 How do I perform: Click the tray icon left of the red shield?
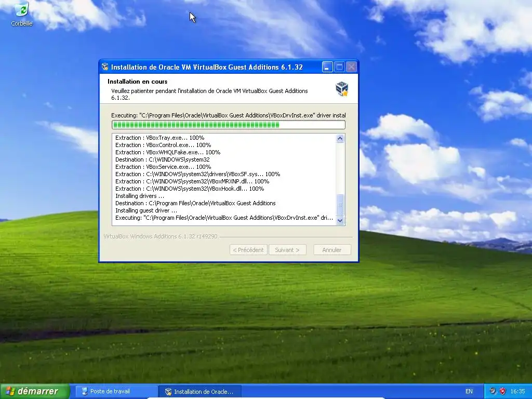click(x=493, y=391)
